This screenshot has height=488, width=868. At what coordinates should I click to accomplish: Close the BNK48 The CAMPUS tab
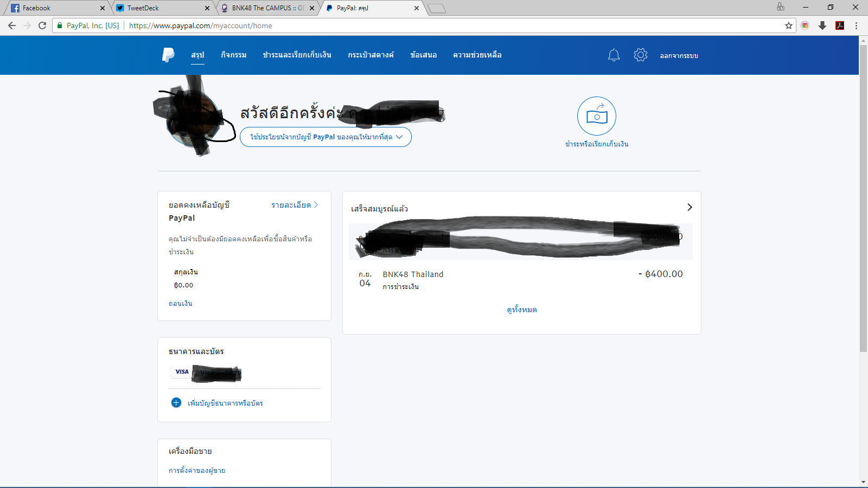(312, 8)
